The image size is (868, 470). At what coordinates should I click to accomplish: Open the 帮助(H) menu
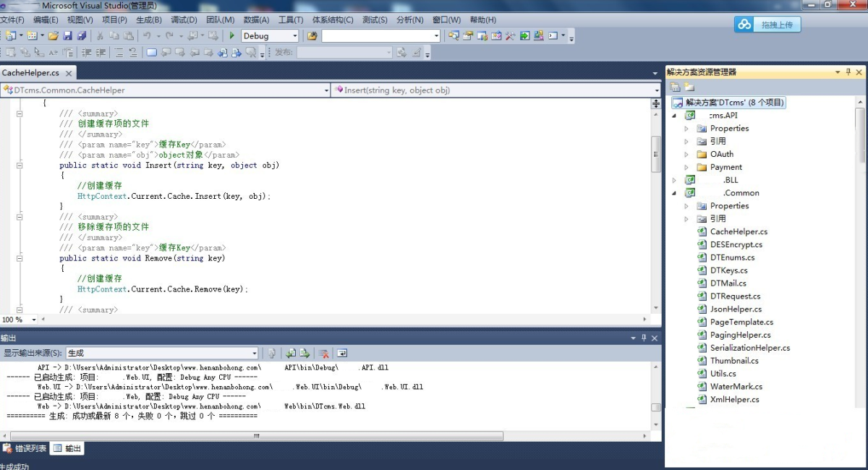(482, 20)
